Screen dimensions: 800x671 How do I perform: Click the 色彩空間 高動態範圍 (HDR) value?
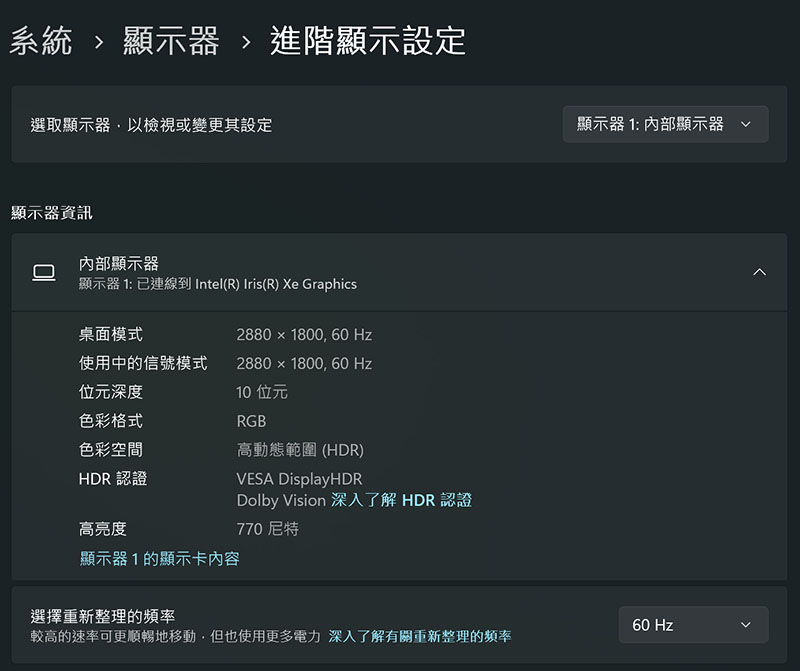click(300, 450)
